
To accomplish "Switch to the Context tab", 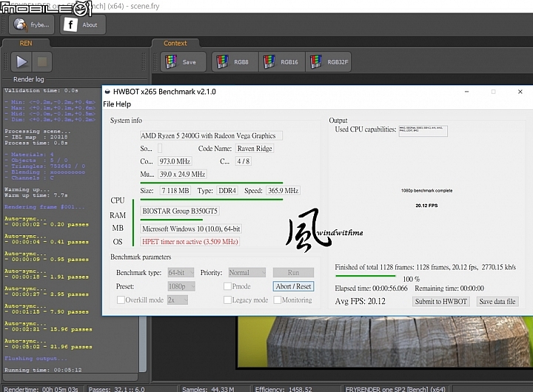I will click(175, 43).
